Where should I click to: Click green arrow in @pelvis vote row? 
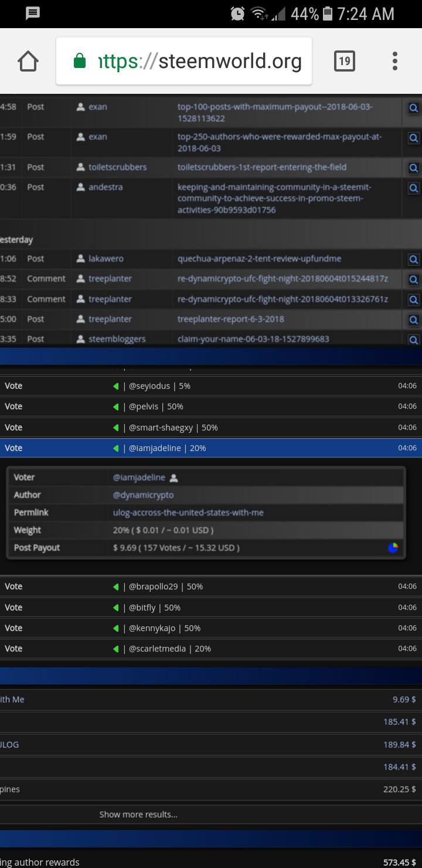coord(115,406)
